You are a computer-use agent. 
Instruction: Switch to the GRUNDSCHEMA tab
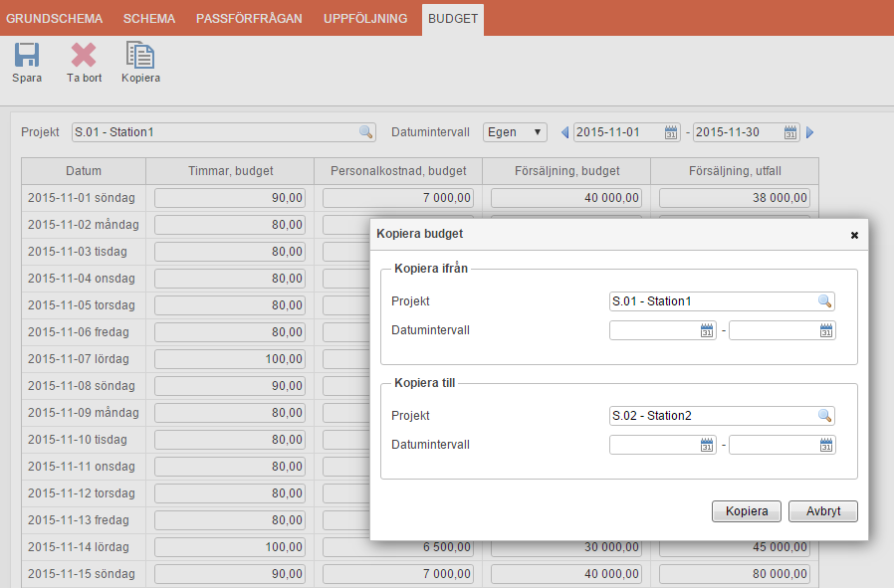click(x=54, y=18)
